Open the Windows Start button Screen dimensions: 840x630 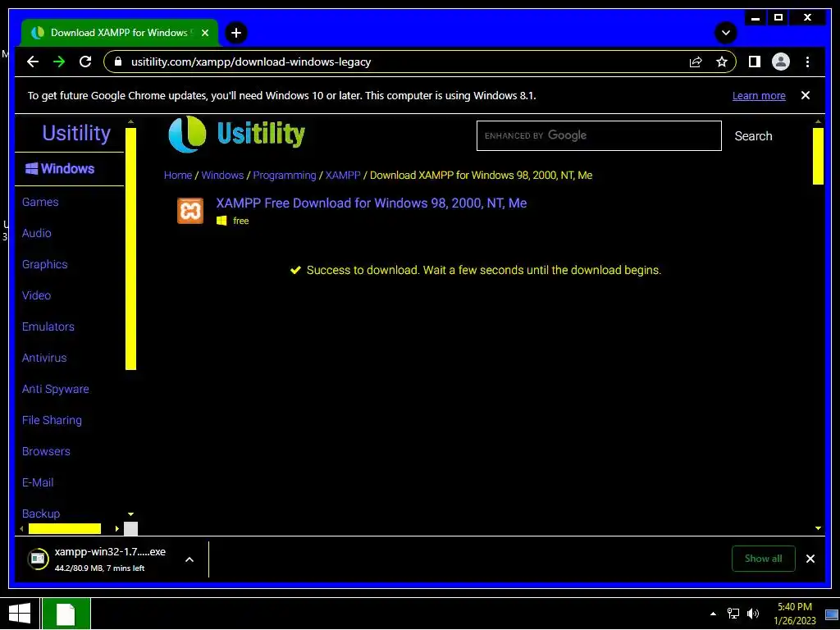[20, 614]
